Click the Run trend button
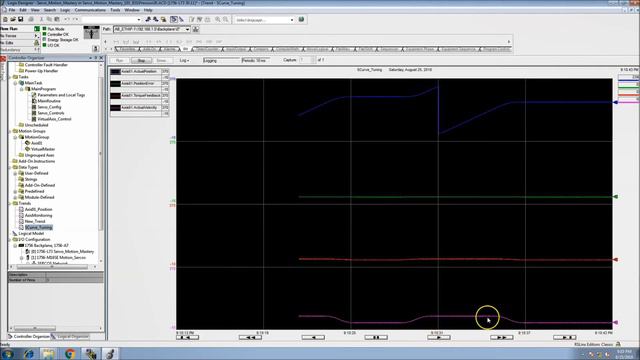The image size is (640, 360). 120,60
